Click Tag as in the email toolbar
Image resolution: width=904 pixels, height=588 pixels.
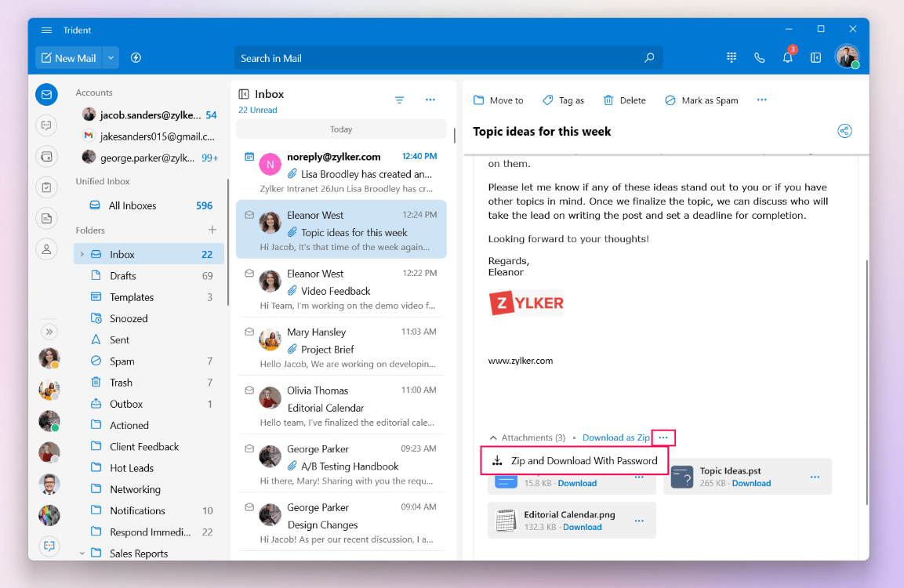tap(563, 100)
